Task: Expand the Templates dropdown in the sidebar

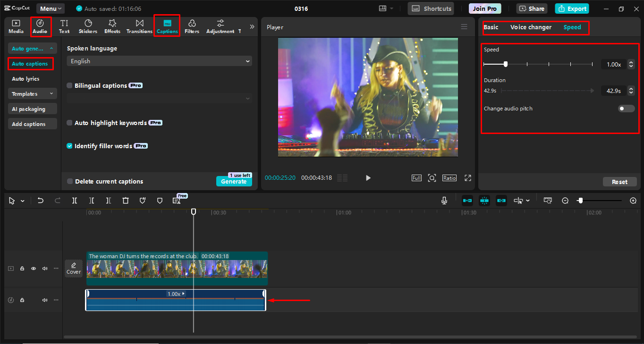Action: coord(32,93)
